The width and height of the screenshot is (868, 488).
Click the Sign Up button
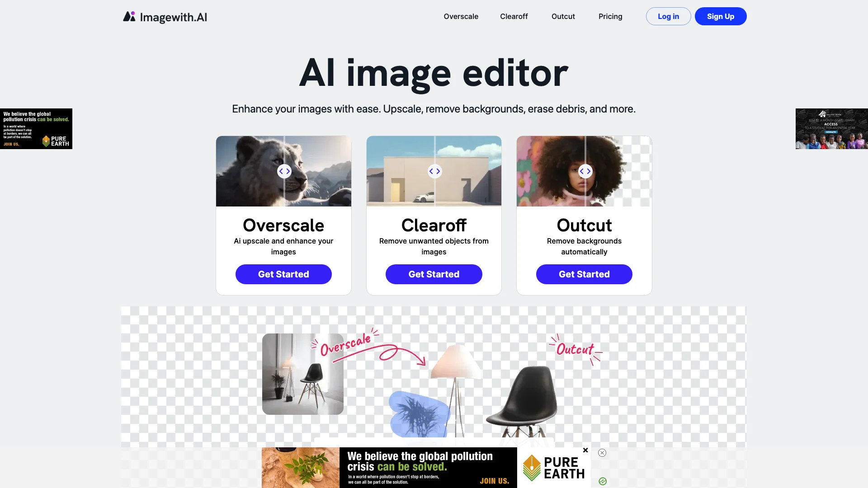[x=720, y=15]
